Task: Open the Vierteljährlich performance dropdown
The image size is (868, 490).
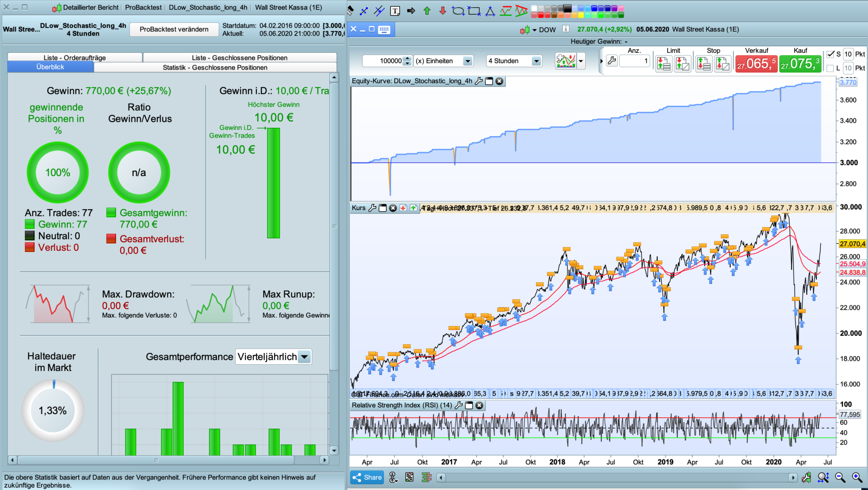Action: point(304,357)
